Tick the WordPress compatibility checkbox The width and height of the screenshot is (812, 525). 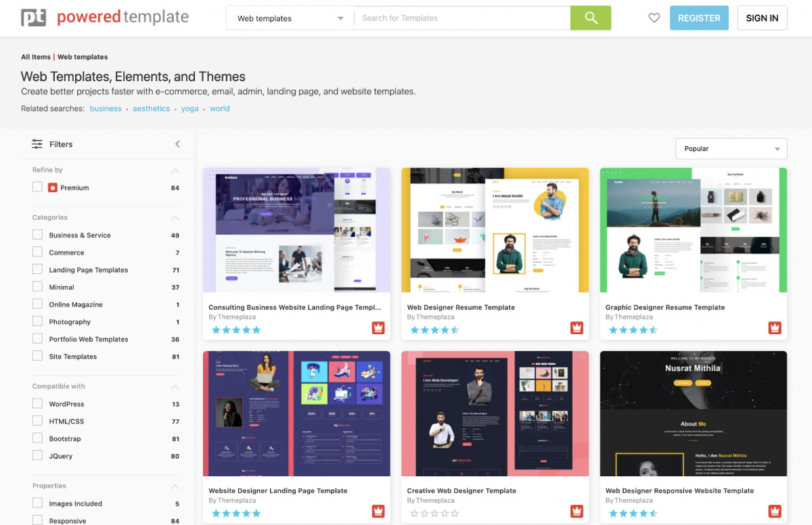click(37, 403)
